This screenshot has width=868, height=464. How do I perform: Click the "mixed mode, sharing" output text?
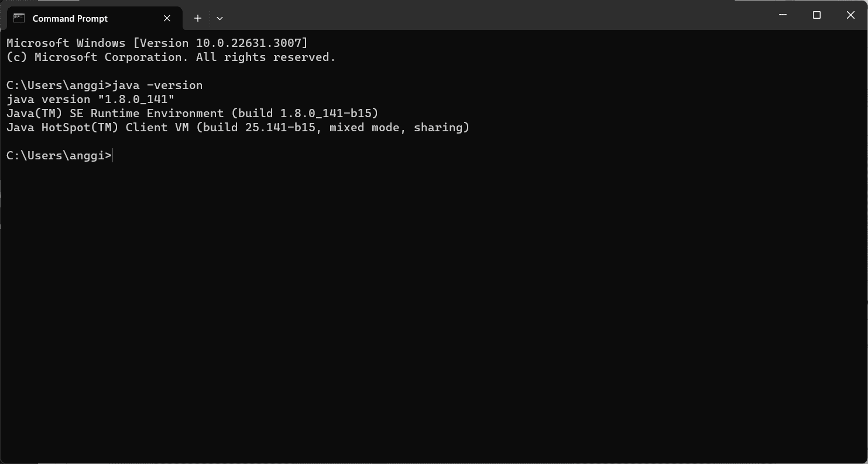396,128
